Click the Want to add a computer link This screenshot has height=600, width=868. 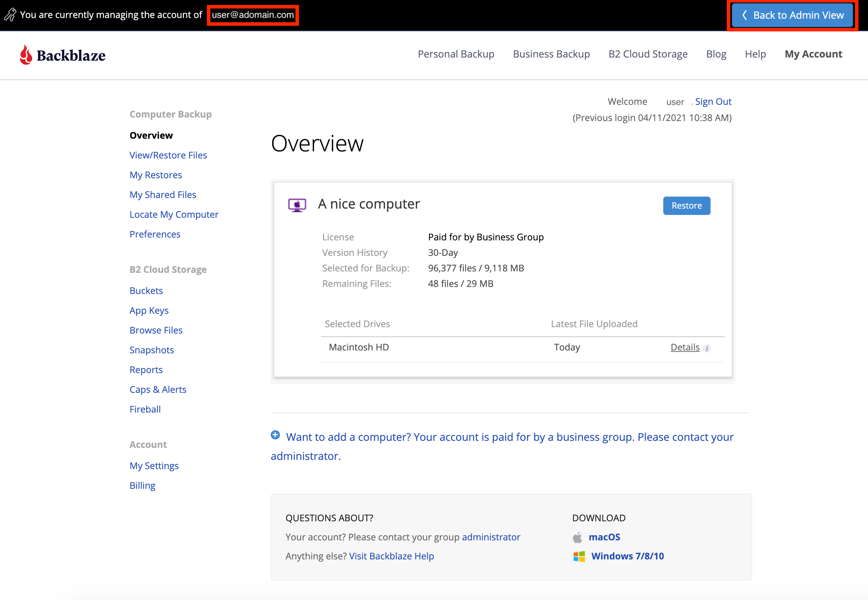[502, 446]
